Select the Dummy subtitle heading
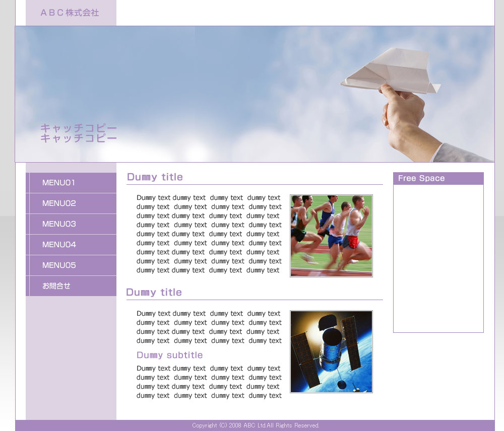The image size is (504, 431). point(170,355)
